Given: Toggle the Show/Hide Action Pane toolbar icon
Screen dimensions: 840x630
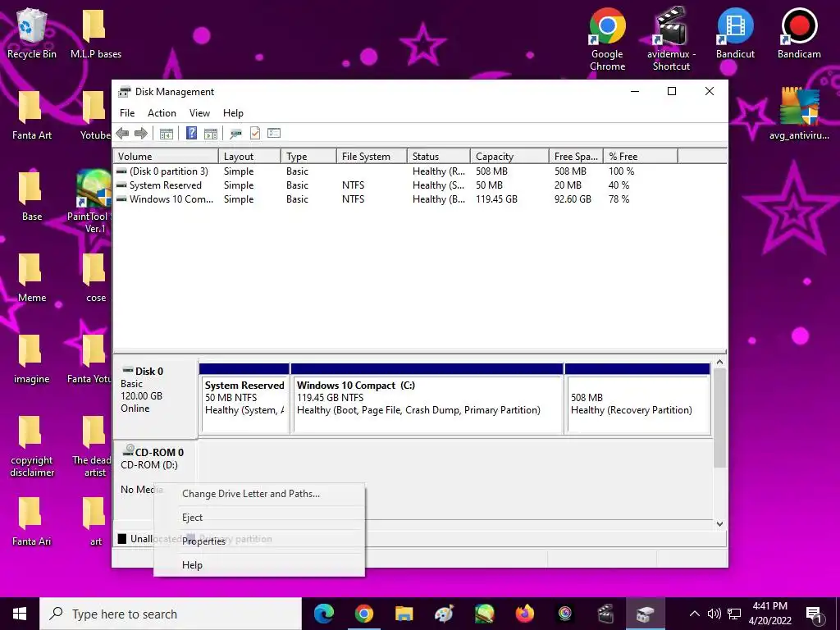Looking at the screenshot, I should coord(211,134).
